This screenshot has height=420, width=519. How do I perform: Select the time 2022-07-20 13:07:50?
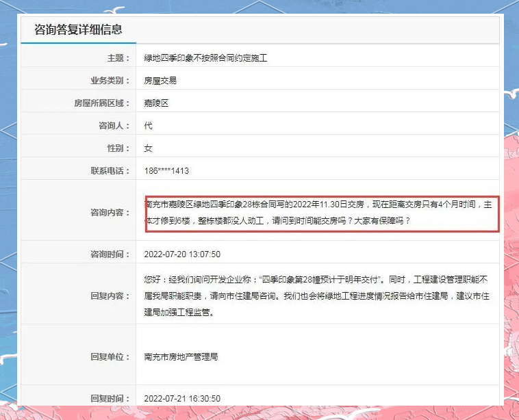[x=182, y=254]
